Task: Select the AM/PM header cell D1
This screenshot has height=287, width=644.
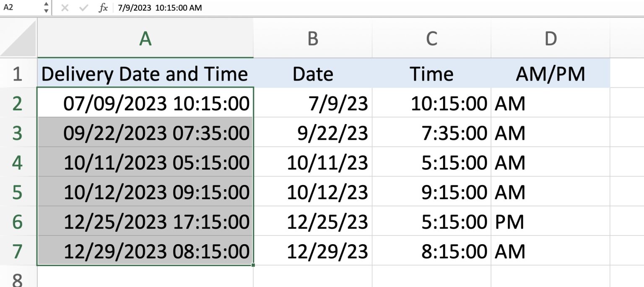Action: point(551,74)
